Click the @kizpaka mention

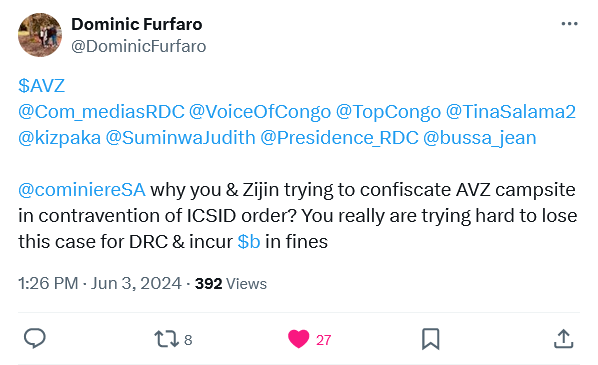59,138
